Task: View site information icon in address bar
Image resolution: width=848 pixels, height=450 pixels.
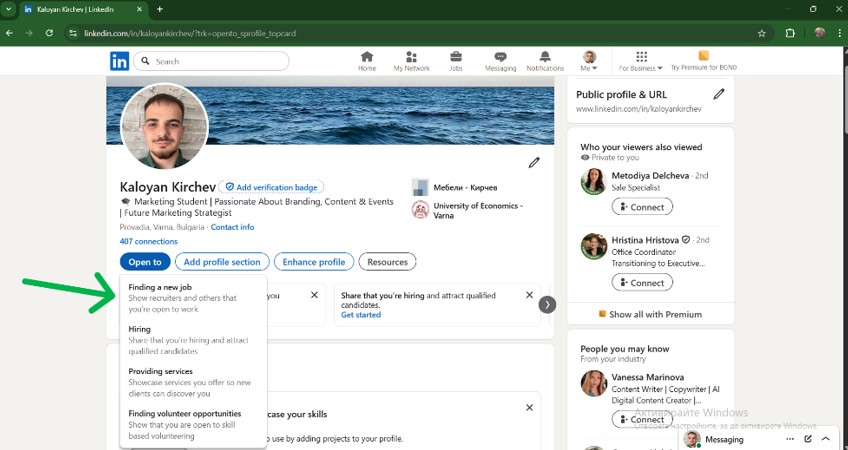Action: (72, 34)
